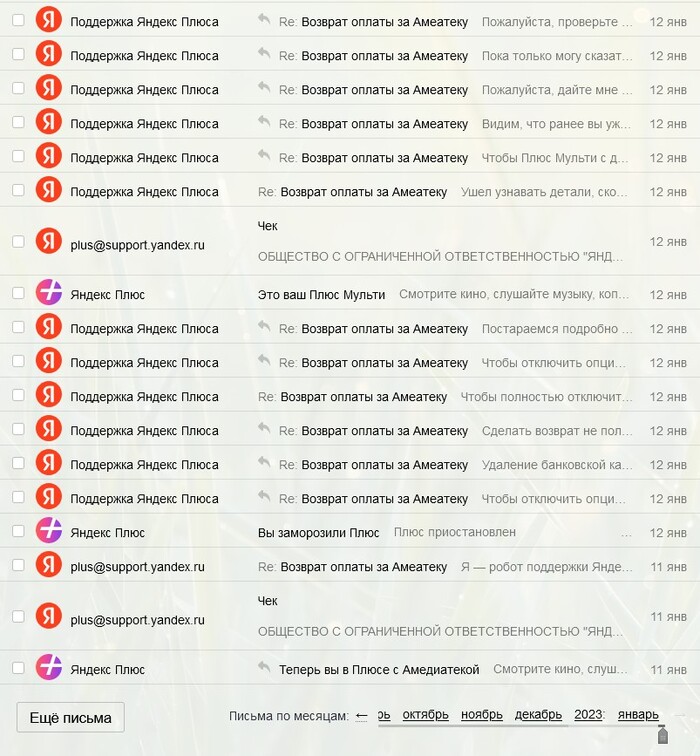
Task: Click preview text 'Я — робот поддержки Янде…'
Action: click(546, 567)
